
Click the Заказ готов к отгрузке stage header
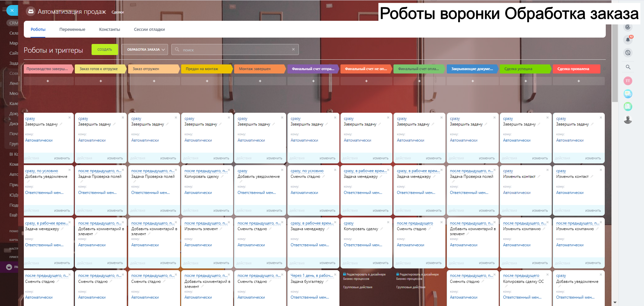(101, 69)
